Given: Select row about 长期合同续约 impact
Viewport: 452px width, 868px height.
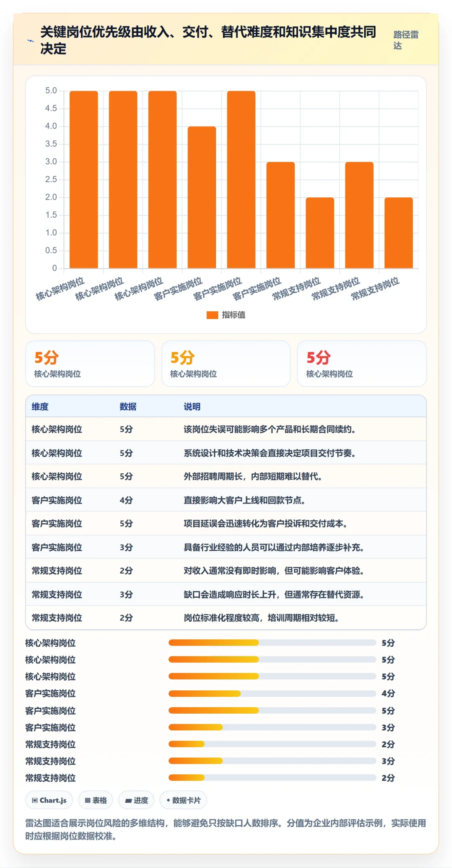Looking at the screenshot, I should tap(226, 429).
